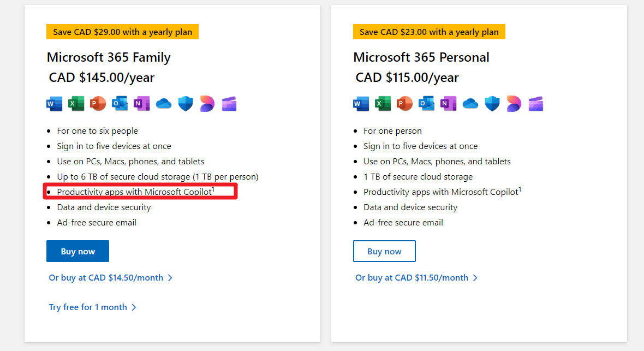Image resolution: width=644 pixels, height=351 pixels.
Task: Click the Outlook icon under Microsoft 365 Personal
Action: pos(427,104)
